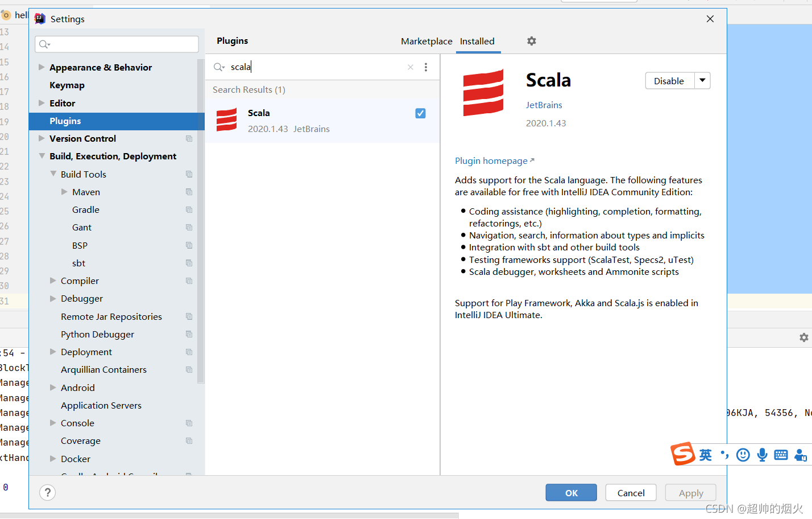Click the sbt project-level icon
This screenshot has width=812, height=519.
click(x=189, y=263)
